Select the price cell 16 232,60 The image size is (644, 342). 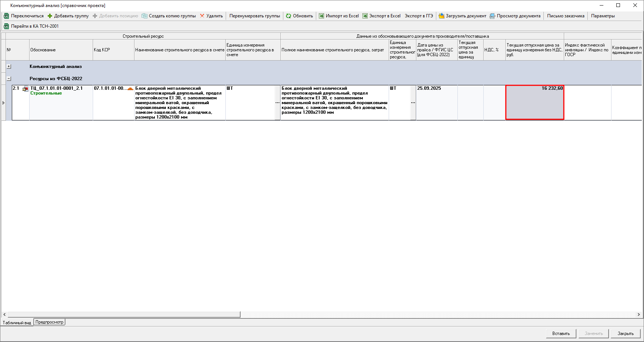(x=534, y=102)
